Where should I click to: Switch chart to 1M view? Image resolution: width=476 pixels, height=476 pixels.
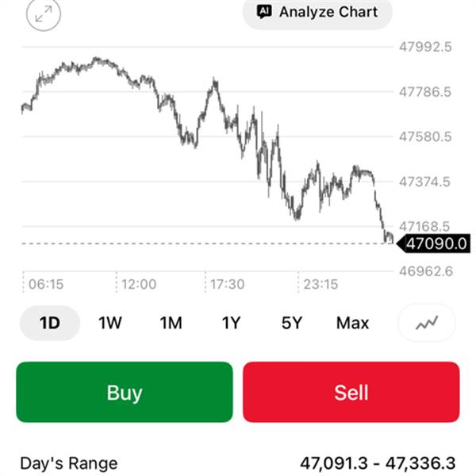[x=171, y=323]
